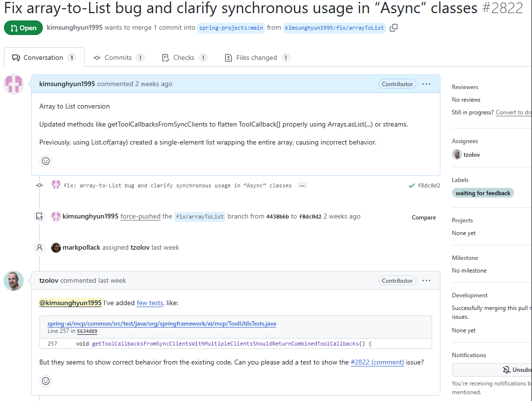532x401 pixels.
Task: Click Unsubscribe notifications button
Action: click(x=492, y=369)
